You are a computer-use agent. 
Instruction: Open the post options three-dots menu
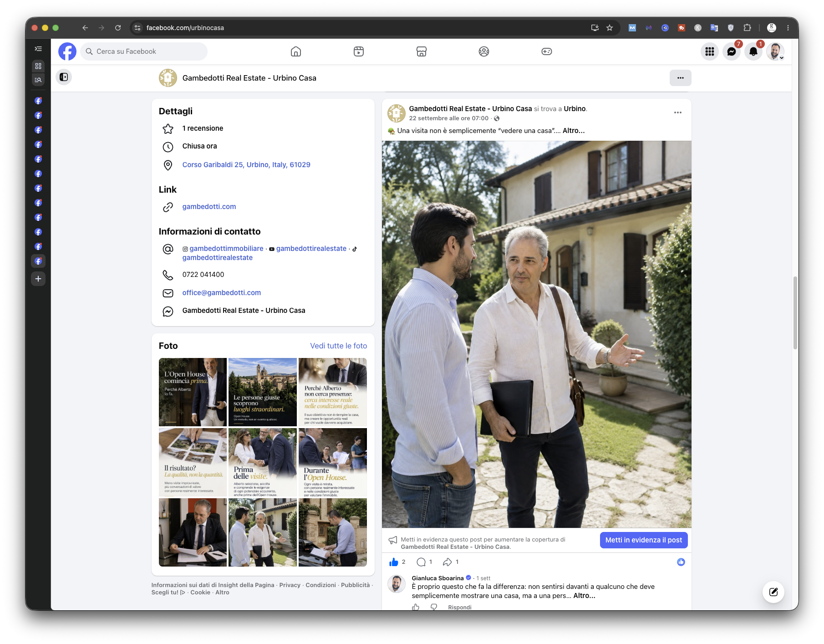point(678,112)
